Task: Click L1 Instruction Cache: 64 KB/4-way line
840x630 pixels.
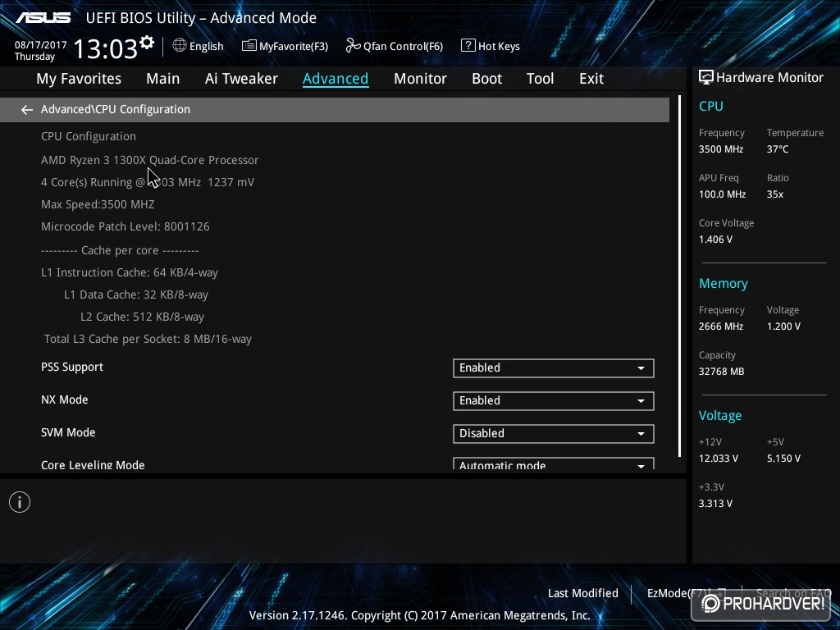Action: [x=130, y=272]
